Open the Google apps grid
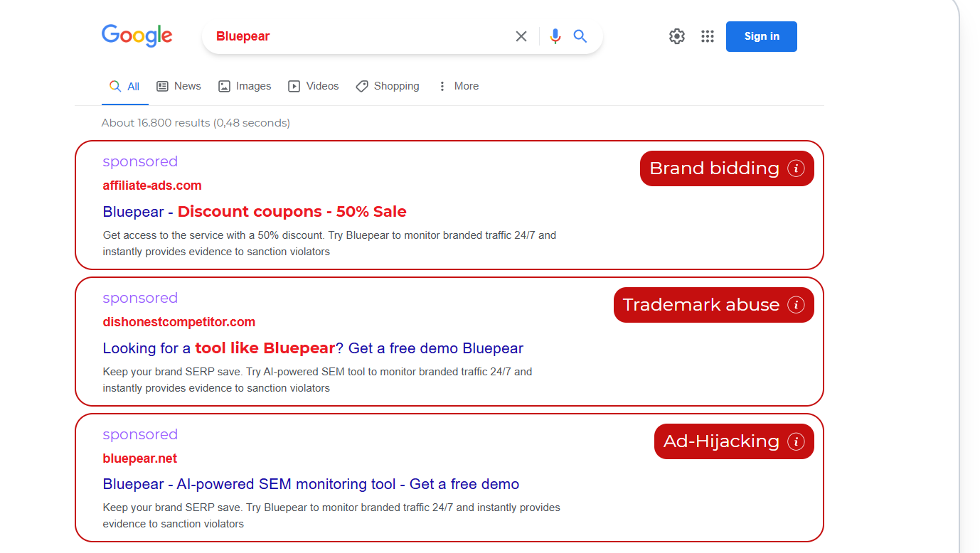 click(707, 36)
